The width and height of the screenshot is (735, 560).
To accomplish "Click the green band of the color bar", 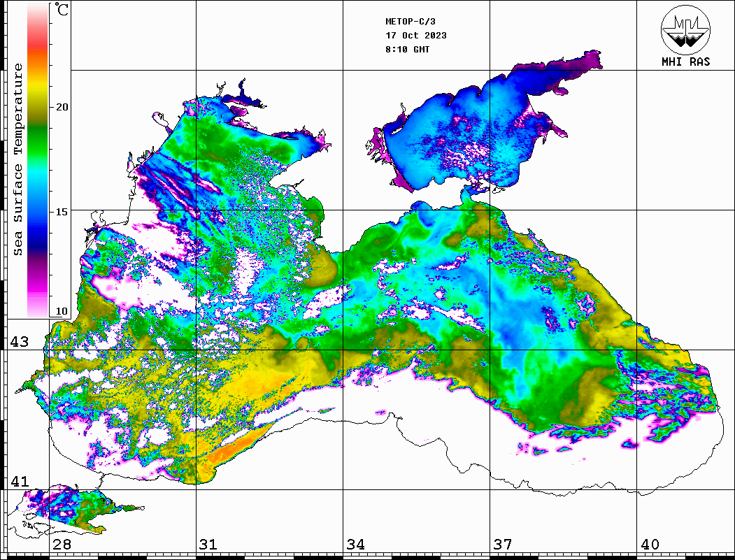I will click(38, 141).
